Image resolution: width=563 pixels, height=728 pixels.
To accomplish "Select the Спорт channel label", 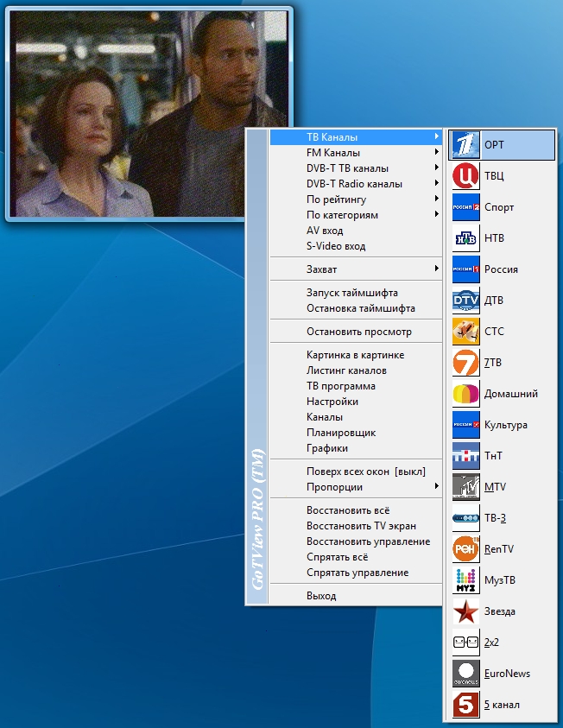I will (499, 207).
